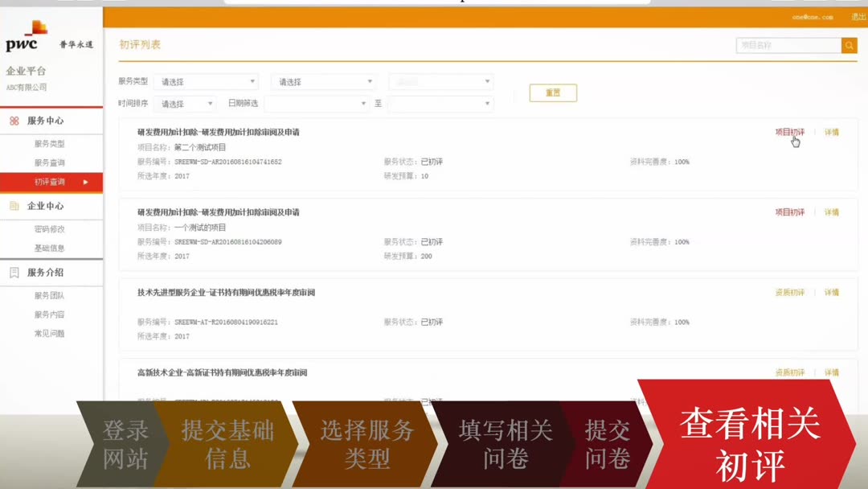This screenshot has width=868, height=489.
Task: Open 详情 for 一个测试的项目
Action: [832, 212]
